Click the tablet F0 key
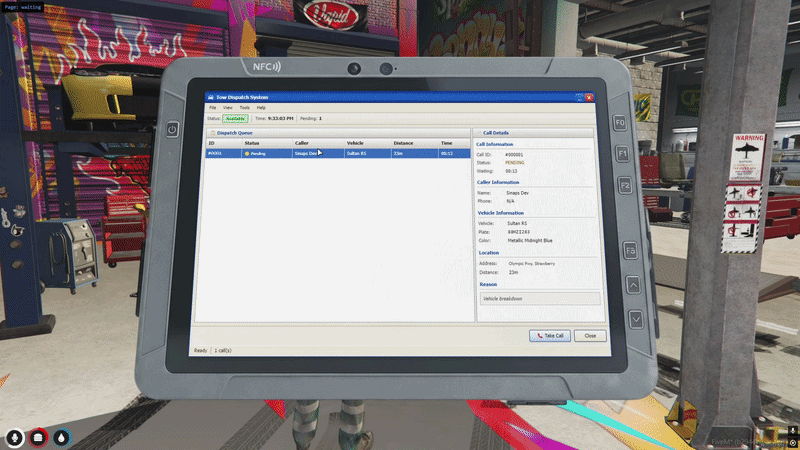This screenshot has height=450, width=800. [x=620, y=122]
